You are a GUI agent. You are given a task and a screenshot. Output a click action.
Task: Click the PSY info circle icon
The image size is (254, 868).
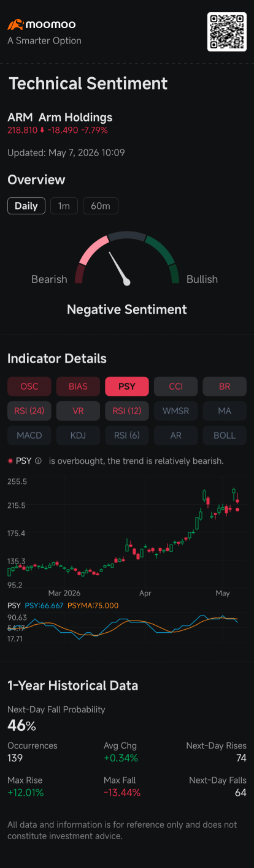(x=38, y=461)
